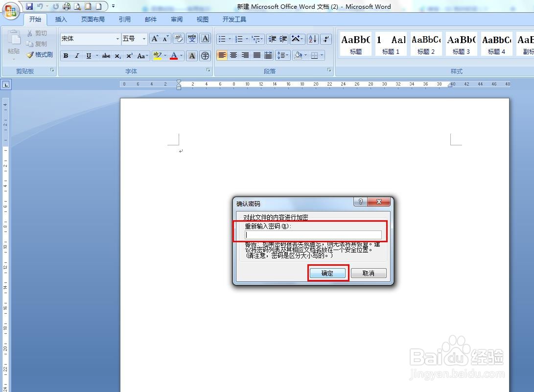This screenshot has height=392, width=534.
Task: Open help in 确认密码 dialog
Action: tap(361, 202)
